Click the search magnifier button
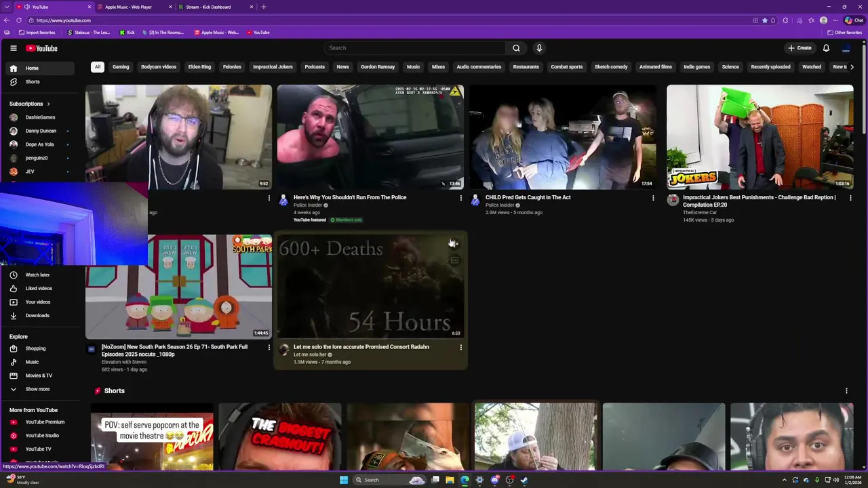Image resolution: width=868 pixels, height=488 pixels. [516, 48]
